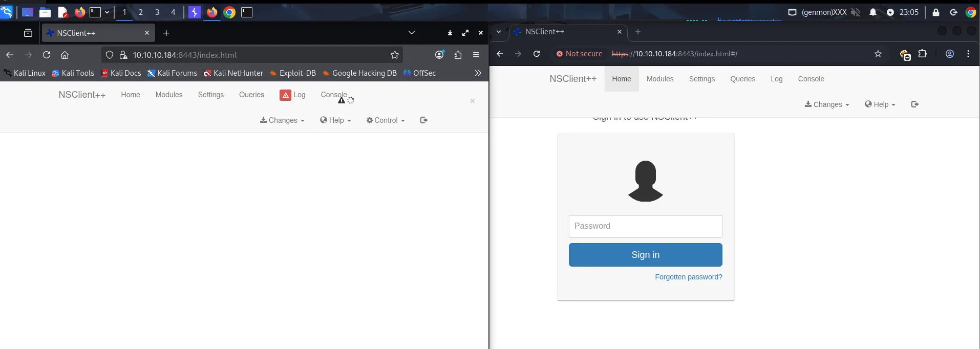Click the screen lock icon in the tray

(936, 12)
